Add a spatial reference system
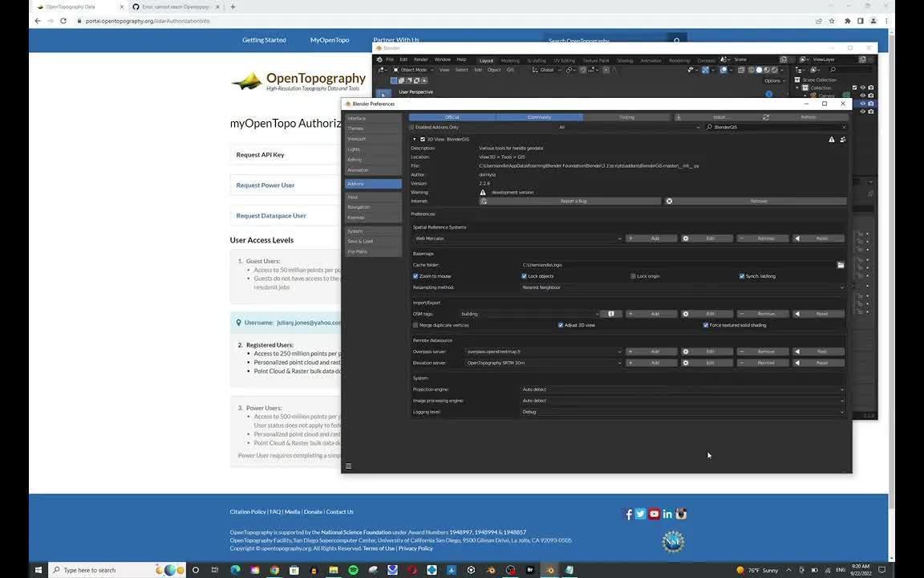 pos(651,238)
